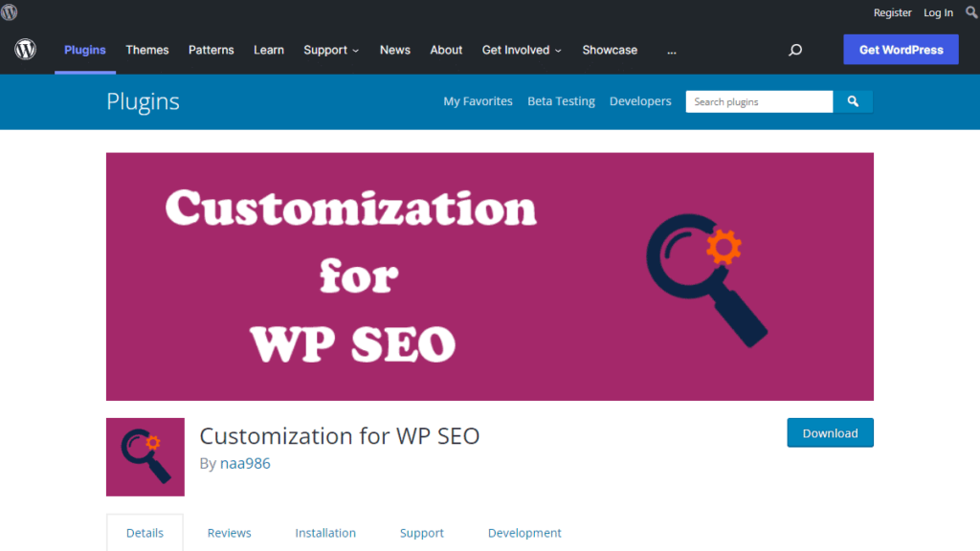Go to the Learn page
The height and width of the screenshot is (551, 980).
coord(269,50)
